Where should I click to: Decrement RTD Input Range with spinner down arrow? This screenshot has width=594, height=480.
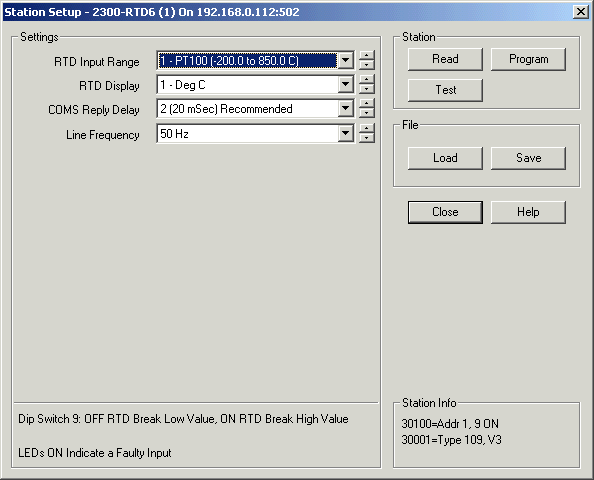pyautogui.click(x=366, y=65)
